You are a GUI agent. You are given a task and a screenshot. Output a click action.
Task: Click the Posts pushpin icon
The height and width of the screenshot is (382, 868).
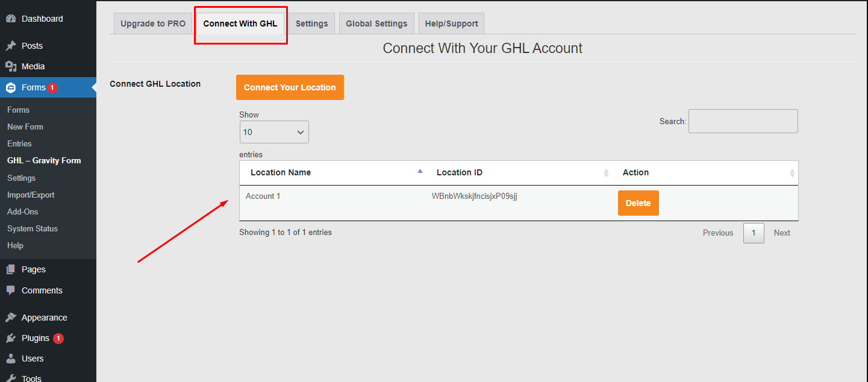coord(11,46)
